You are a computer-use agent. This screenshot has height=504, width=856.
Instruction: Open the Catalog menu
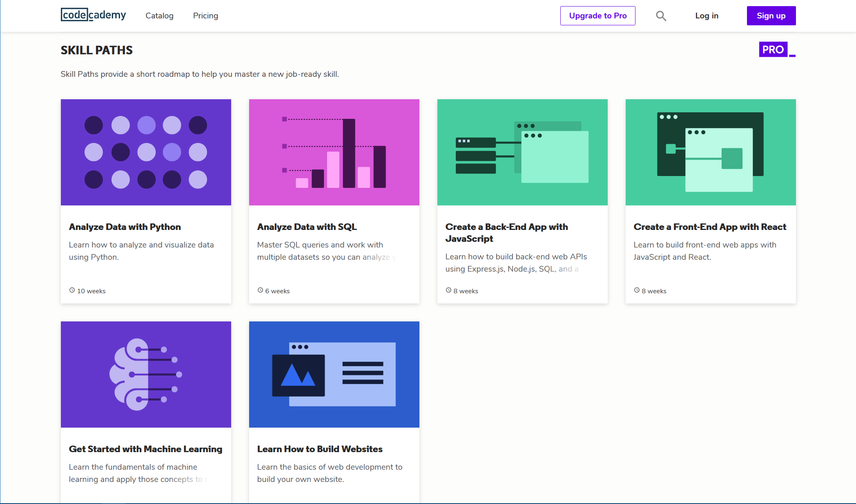pos(159,16)
